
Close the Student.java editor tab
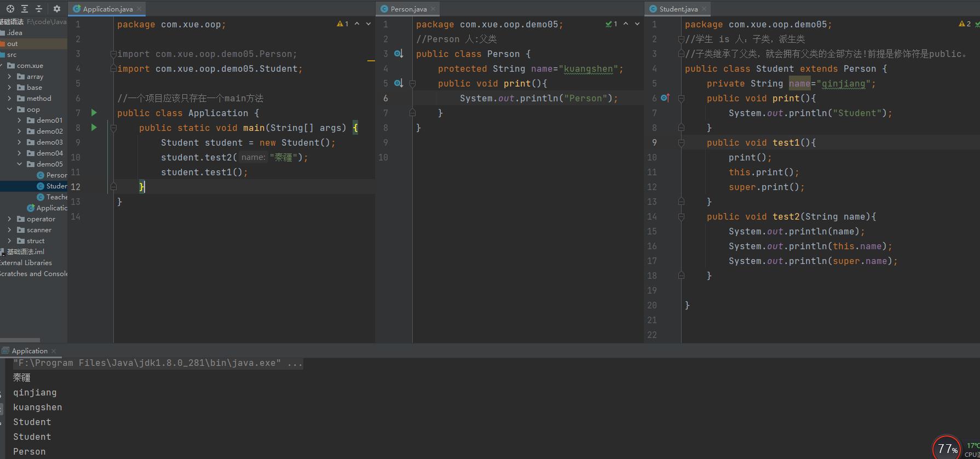704,9
